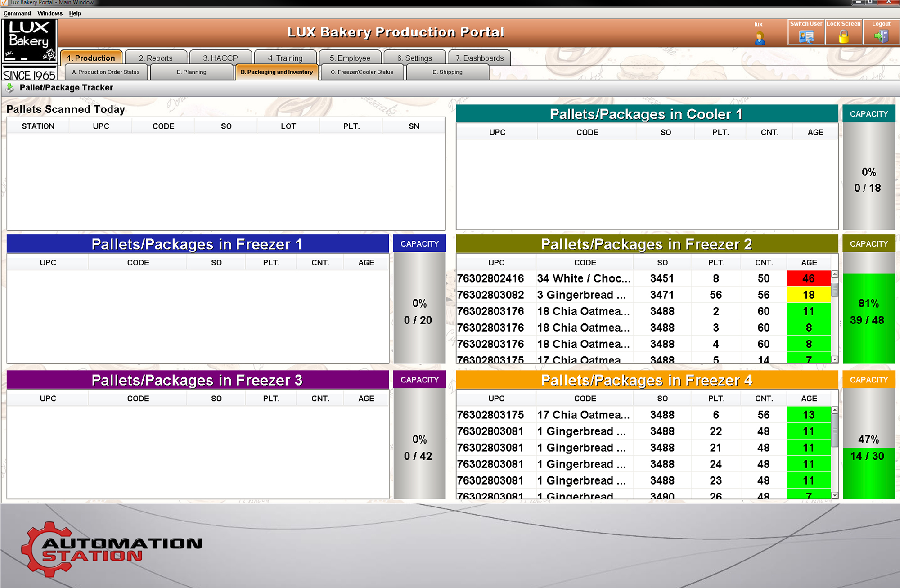Viewport: 900px width, 588px height.
Task: Click the lux user profile icon
Action: pyautogui.click(x=760, y=38)
